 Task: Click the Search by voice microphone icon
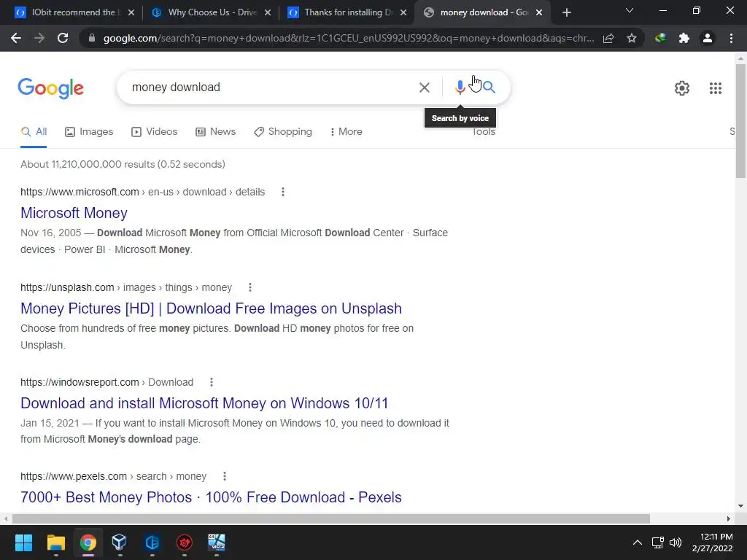click(x=460, y=87)
